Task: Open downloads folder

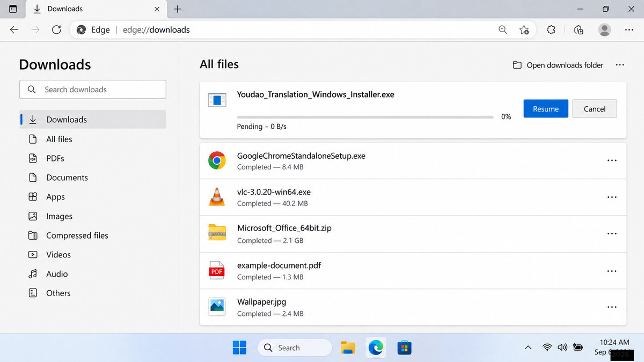Action: point(558,65)
